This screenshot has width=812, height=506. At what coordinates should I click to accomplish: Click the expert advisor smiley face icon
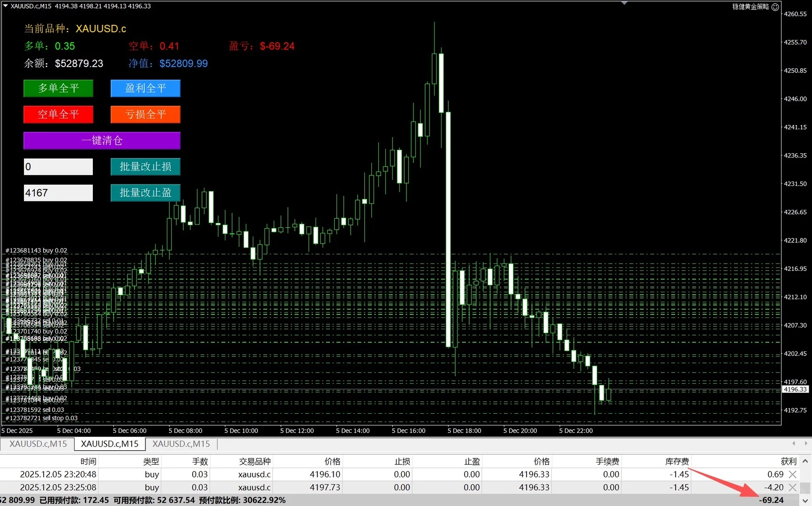pyautogui.click(x=775, y=7)
